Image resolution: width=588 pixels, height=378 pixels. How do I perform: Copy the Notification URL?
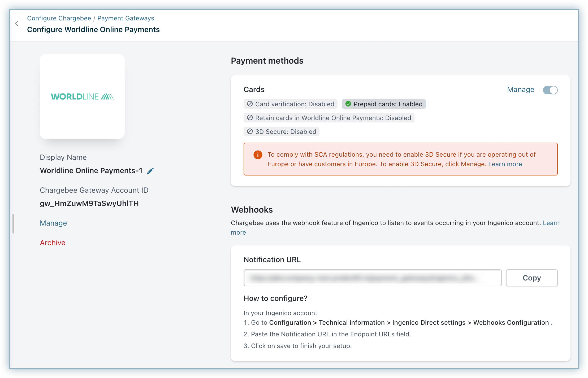[x=531, y=278]
